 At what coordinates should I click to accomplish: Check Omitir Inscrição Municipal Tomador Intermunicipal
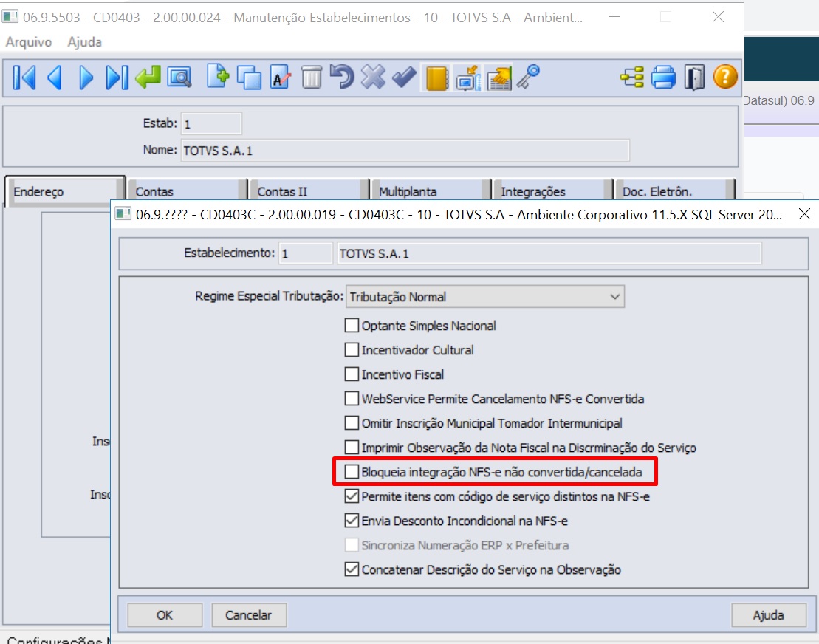[352, 423]
